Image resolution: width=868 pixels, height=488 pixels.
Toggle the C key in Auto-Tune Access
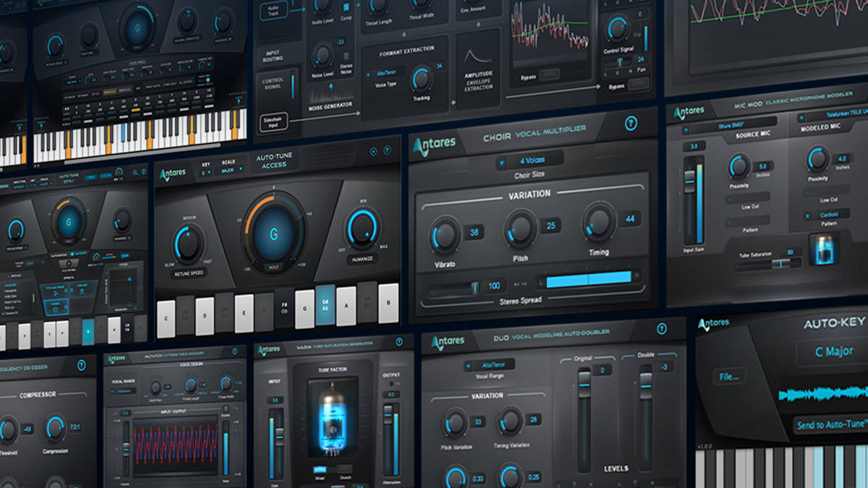tap(166, 319)
